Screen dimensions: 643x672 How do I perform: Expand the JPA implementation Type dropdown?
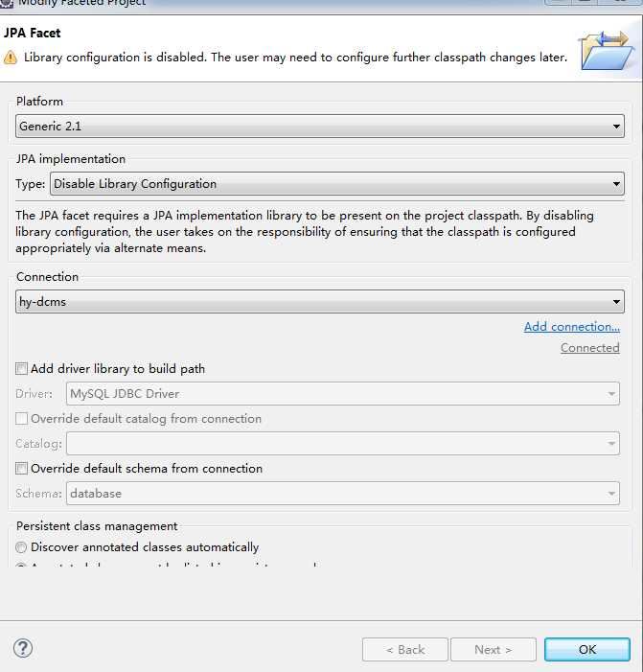pyautogui.click(x=336, y=184)
